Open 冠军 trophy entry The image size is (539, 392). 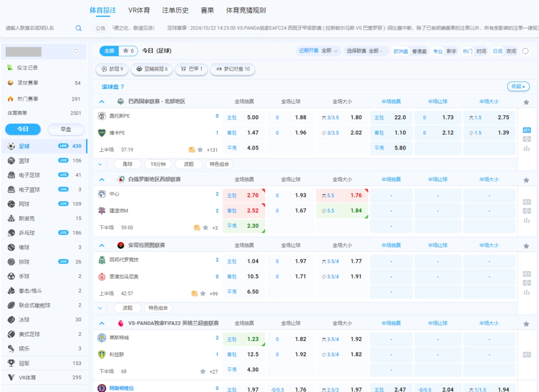tap(44, 363)
